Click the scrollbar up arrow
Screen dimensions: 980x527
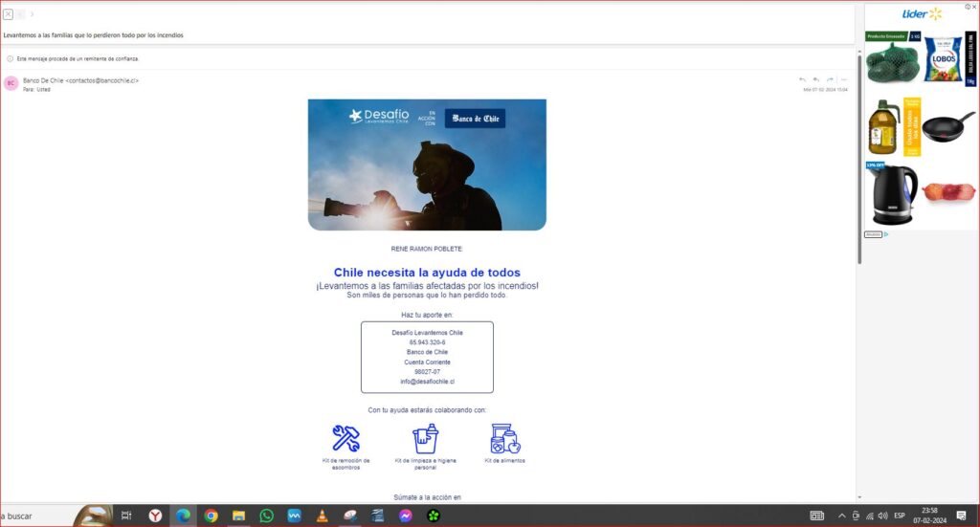(x=859, y=52)
